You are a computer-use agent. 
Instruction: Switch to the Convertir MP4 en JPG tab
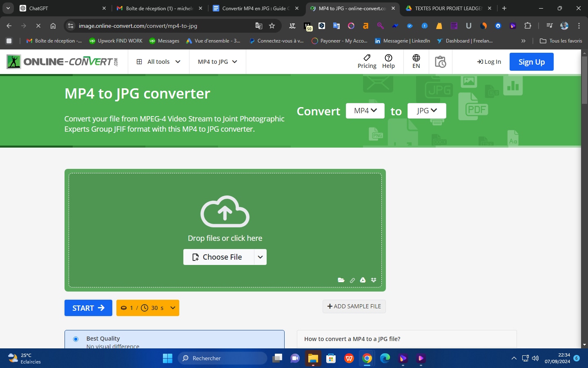256,8
